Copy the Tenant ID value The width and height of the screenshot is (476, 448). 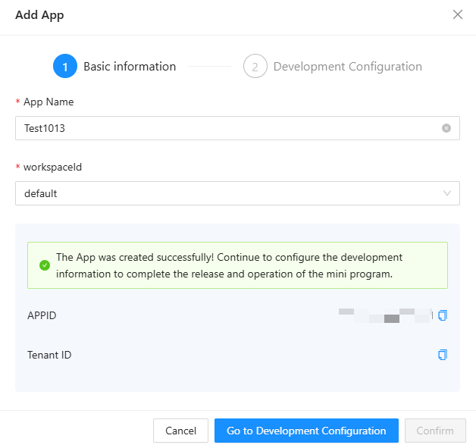point(443,355)
